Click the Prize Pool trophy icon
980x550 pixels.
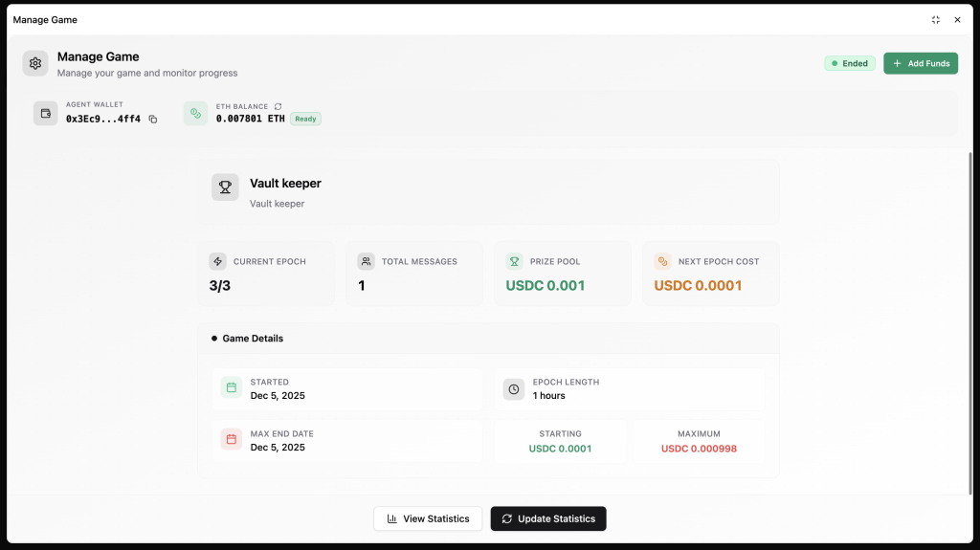(x=514, y=261)
